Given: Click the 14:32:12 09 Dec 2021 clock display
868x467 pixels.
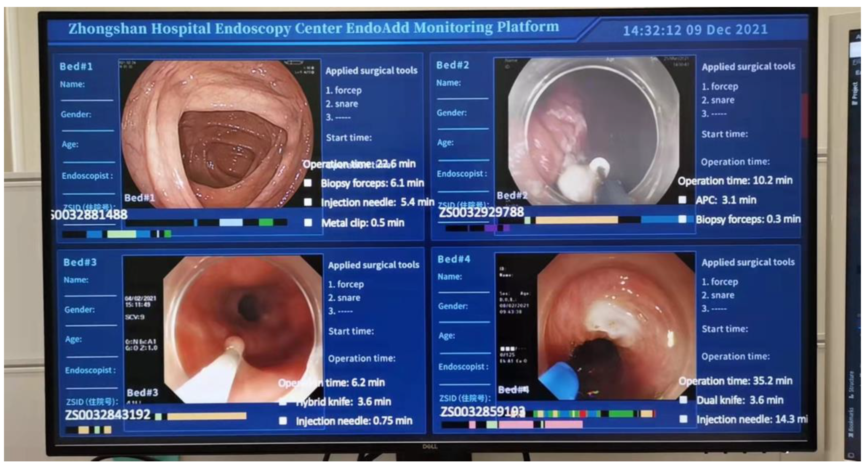Looking at the screenshot, I should click(695, 30).
